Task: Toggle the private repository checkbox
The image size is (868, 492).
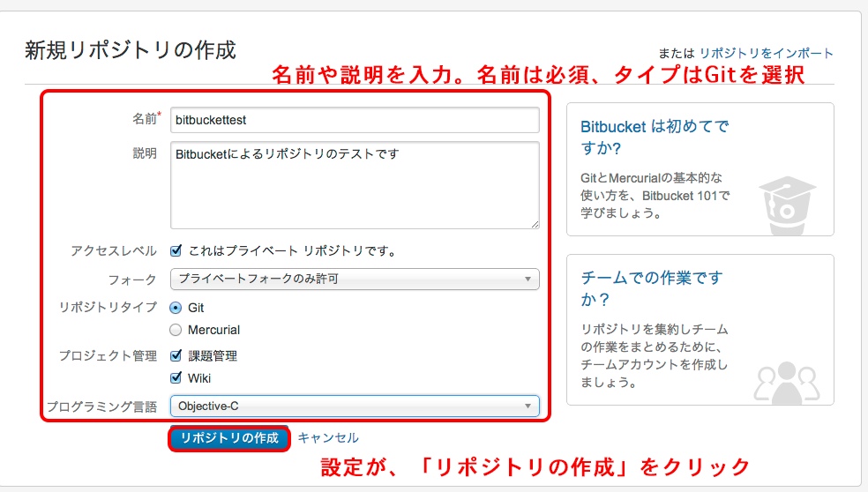Action: pos(176,250)
